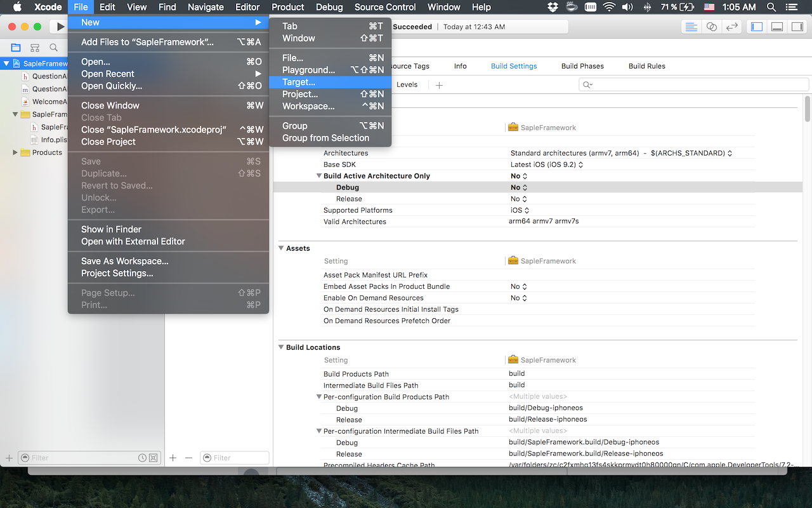
Task: Open Embed Asset Packs In Product Bundle dropdown
Action: tap(519, 286)
